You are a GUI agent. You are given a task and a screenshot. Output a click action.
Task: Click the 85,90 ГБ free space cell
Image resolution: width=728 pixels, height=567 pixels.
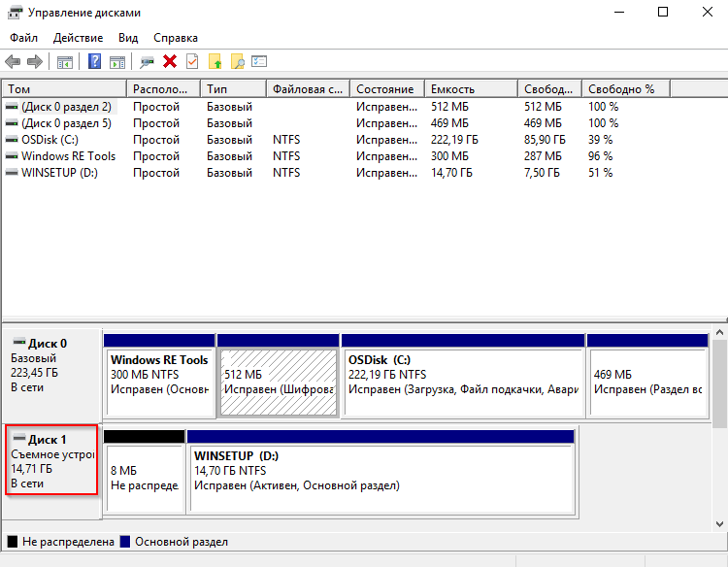pos(545,140)
